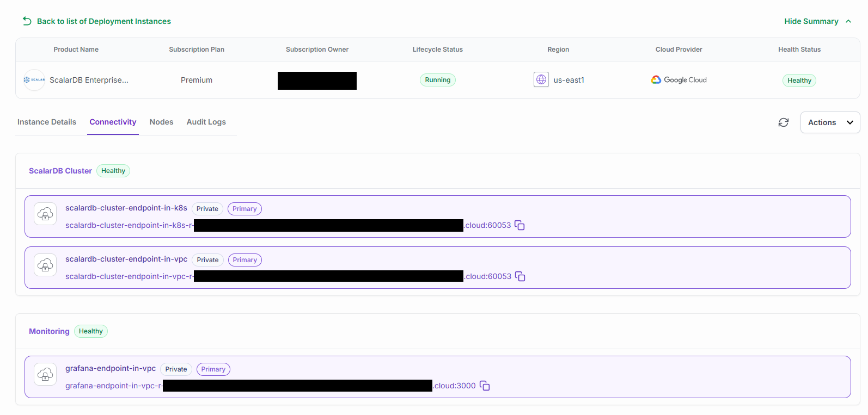Select the Connectivity tab
868x415 pixels.
113,122
